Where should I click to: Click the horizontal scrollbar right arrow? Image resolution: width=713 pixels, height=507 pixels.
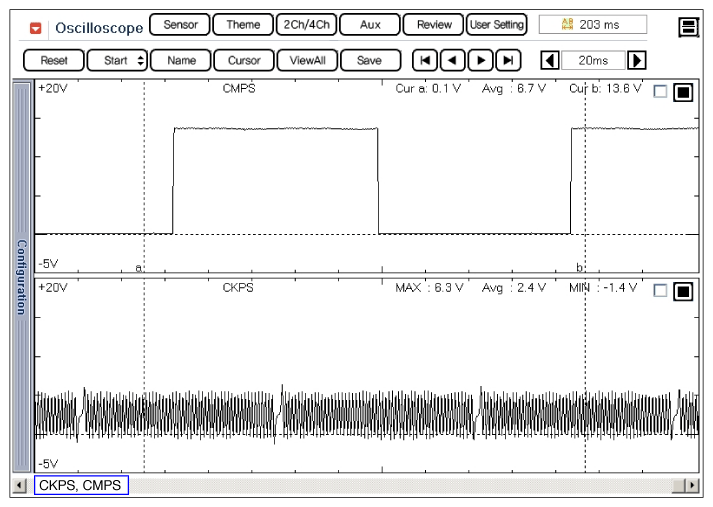[691, 486]
